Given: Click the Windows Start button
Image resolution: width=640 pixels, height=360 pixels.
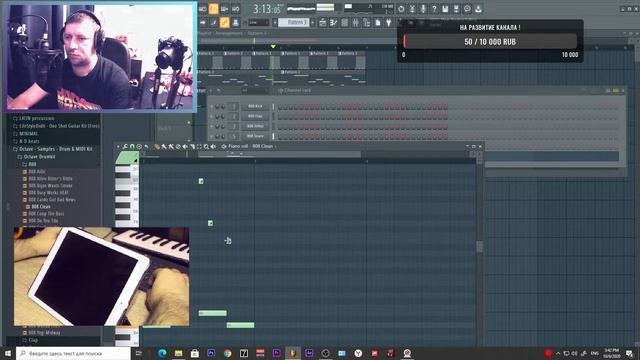Looking at the screenshot, I should pyautogui.click(x=7, y=353).
